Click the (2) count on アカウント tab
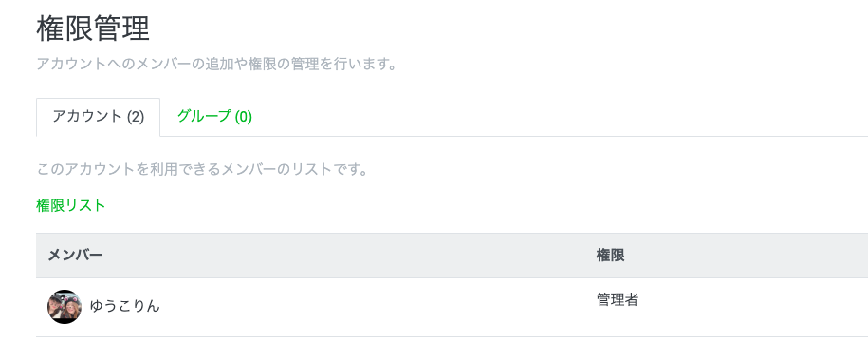Viewport: 868px width, 342px height. (136, 117)
